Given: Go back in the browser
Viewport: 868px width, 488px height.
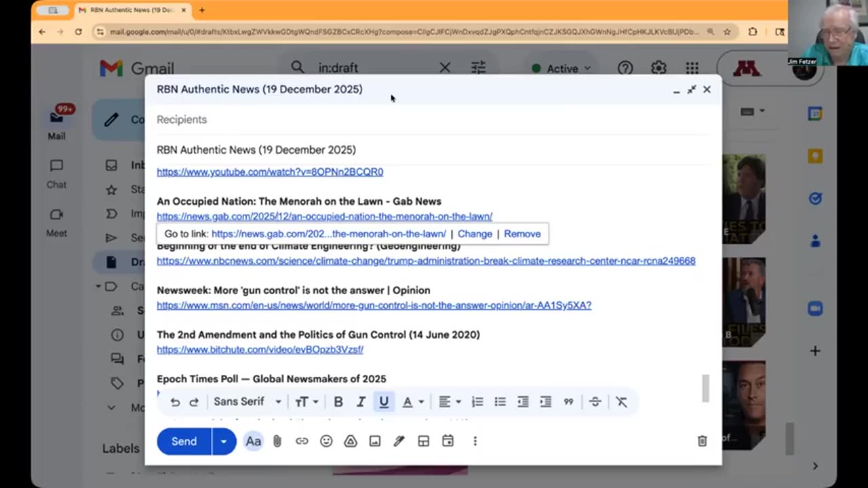Looking at the screenshot, I should coord(42,31).
